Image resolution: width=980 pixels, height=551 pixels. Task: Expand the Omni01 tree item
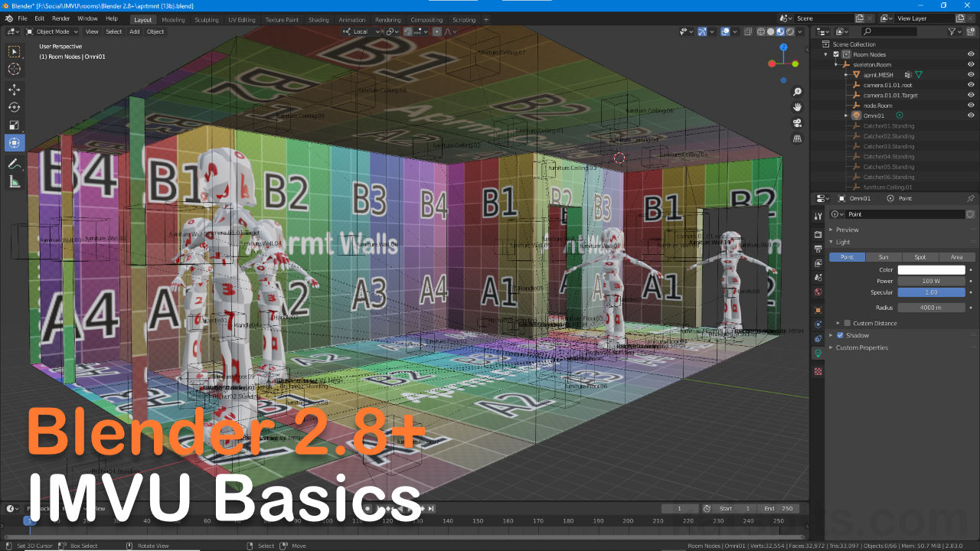coord(846,116)
